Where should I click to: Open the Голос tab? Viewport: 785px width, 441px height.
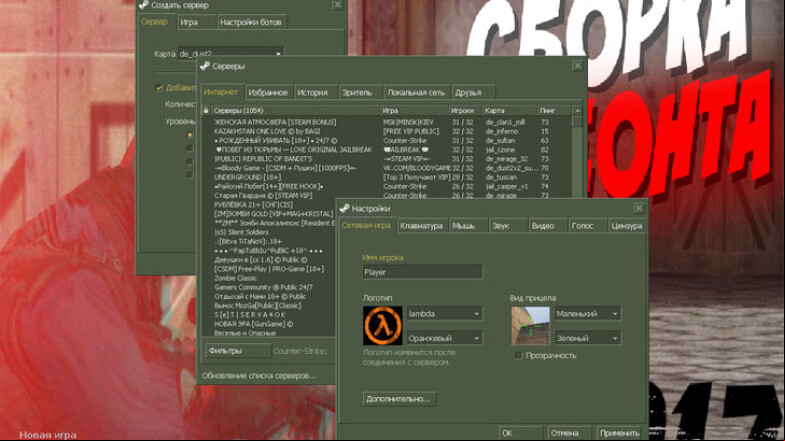[x=587, y=226]
